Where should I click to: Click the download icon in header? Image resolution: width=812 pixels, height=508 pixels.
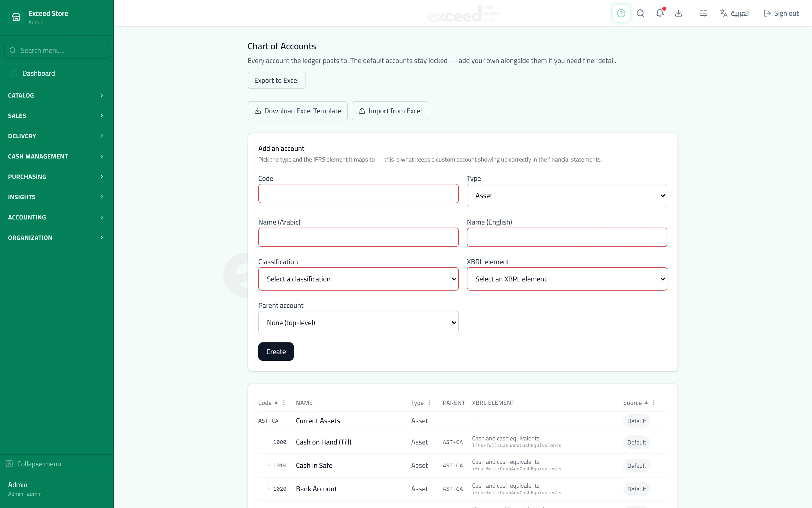point(679,13)
